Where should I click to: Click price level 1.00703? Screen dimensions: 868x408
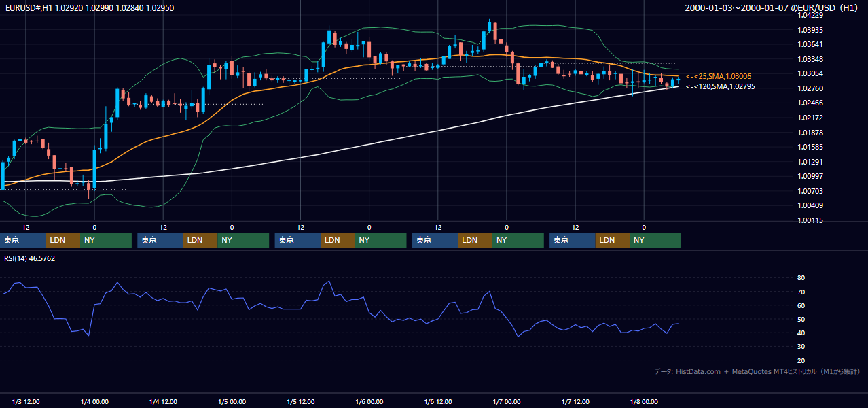[x=811, y=191]
